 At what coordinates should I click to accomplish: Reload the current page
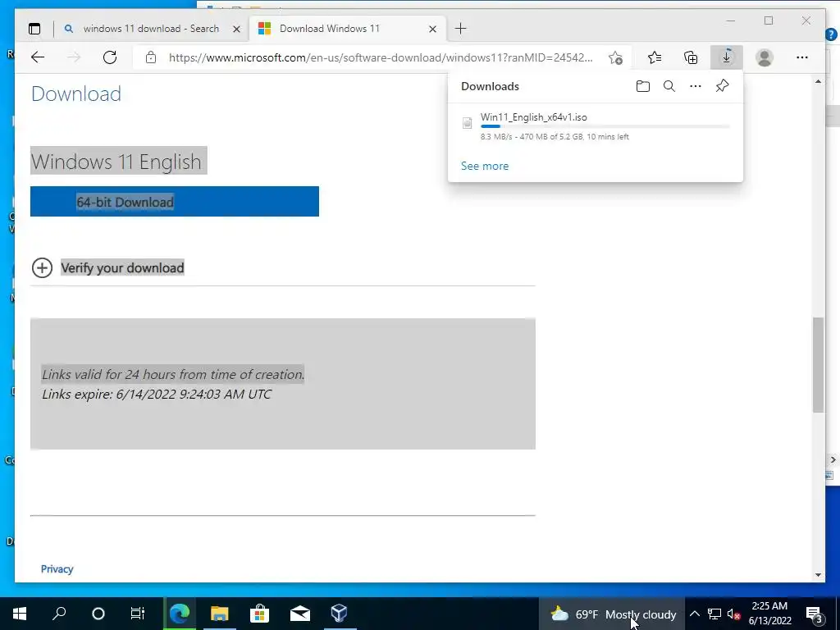[110, 57]
